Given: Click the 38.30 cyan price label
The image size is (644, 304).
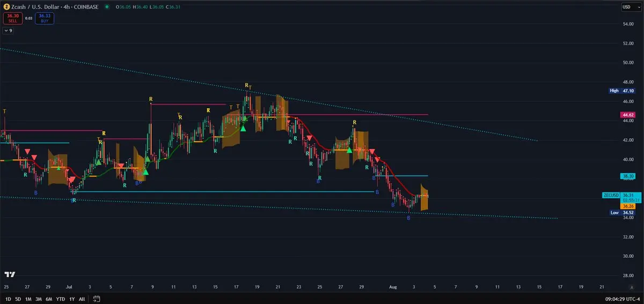Looking at the screenshot, I should (x=628, y=176).
